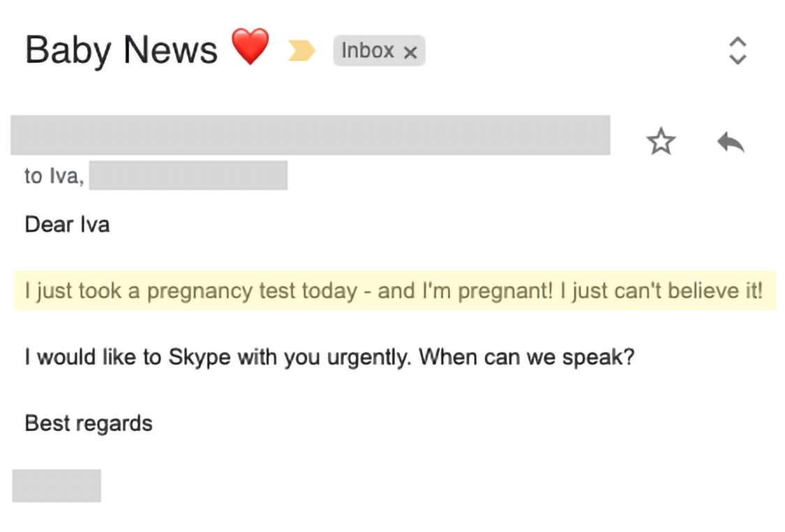Click 'When can we speak?' text
Image resolution: width=785 pixels, height=532 pixels.
point(527,357)
